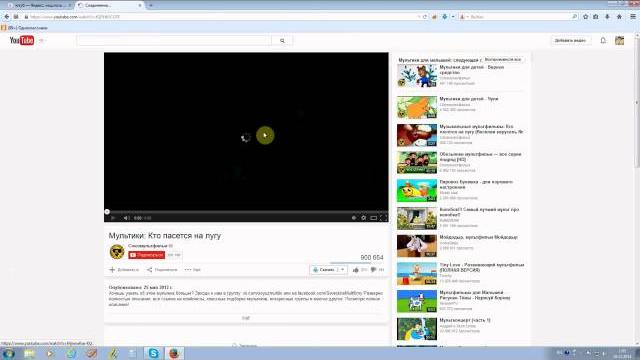Open the Moidodyr cartoon thumbnail in sidebar

pos(417,246)
